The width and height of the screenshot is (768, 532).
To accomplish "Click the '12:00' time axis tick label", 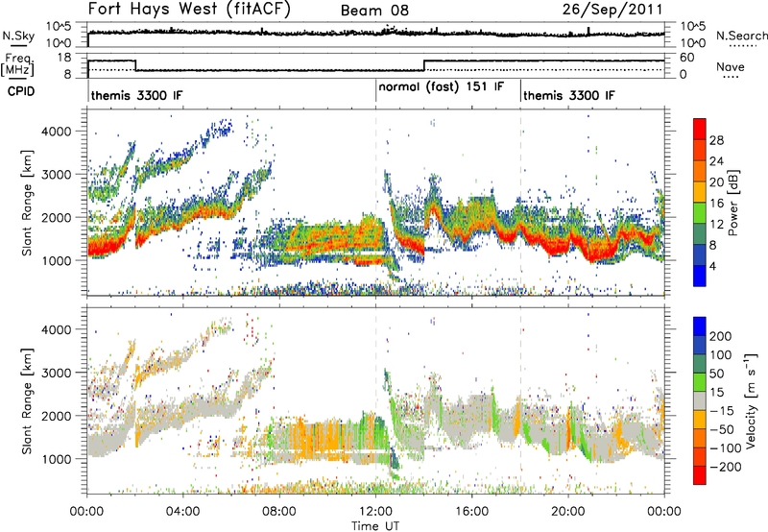I will point(375,511).
